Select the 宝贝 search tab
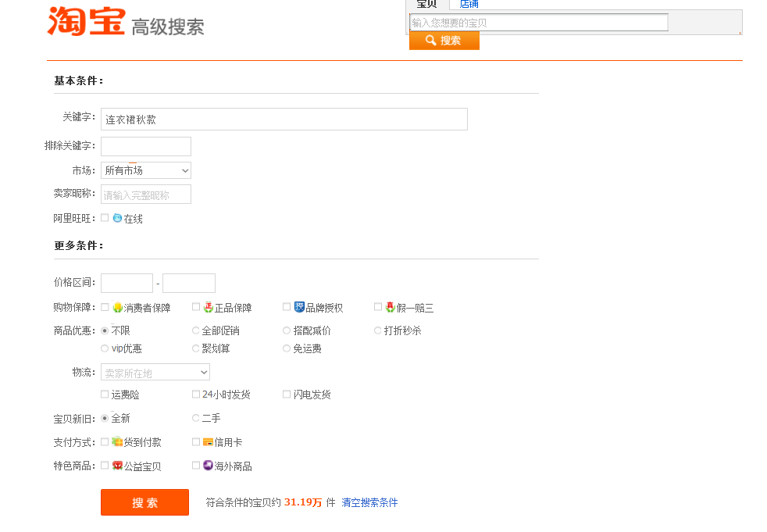Screen dimensions: 767x532 click(x=426, y=5)
